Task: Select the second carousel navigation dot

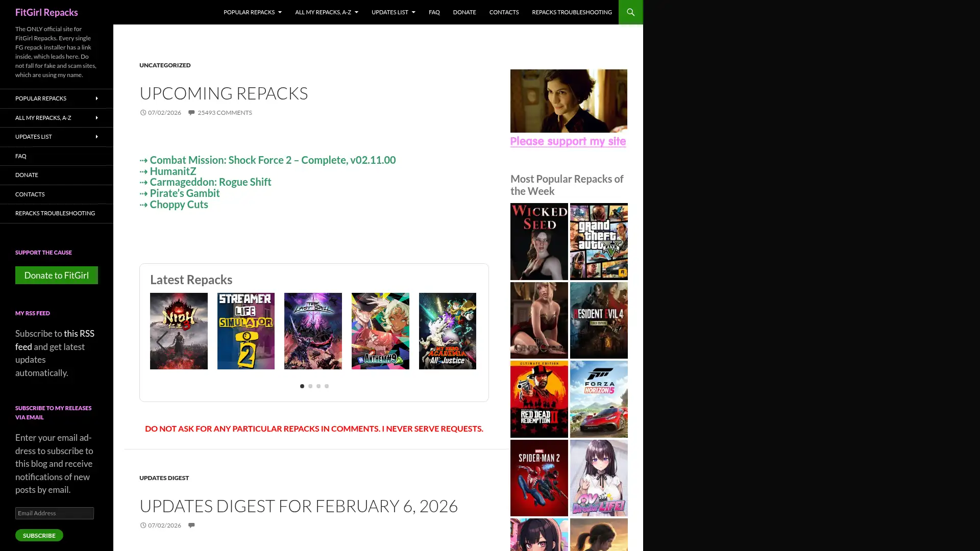Action: [x=310, y=386]
